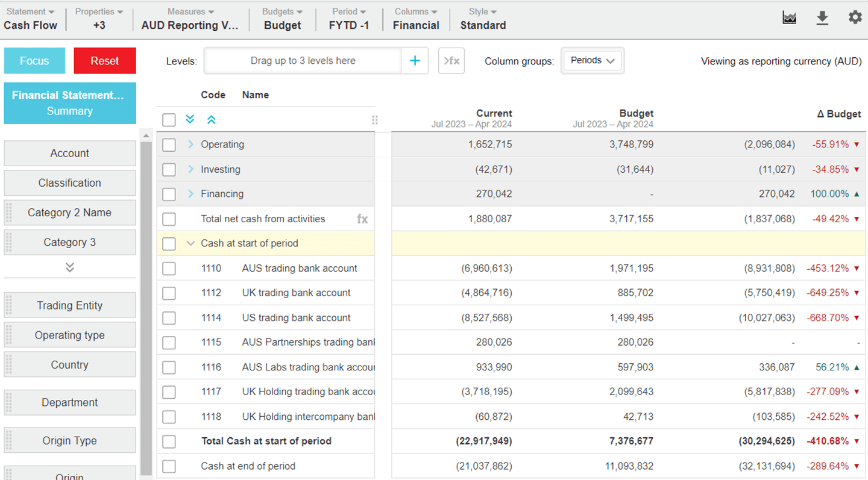Expand all rows using the double-down chevron icon
Image resolution: width=868 pixels, height=480 pixels.
(x=190, y=119)
